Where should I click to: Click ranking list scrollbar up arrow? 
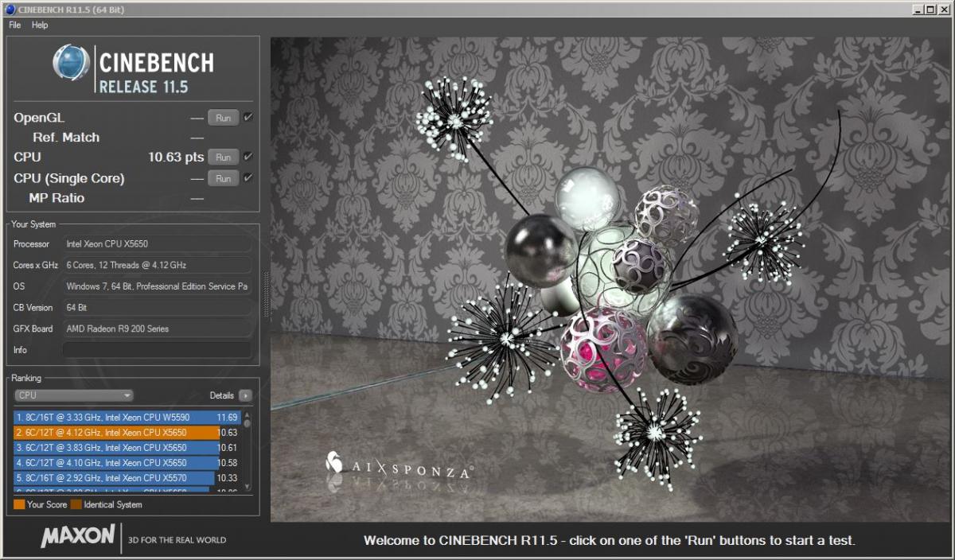(247, 414)
